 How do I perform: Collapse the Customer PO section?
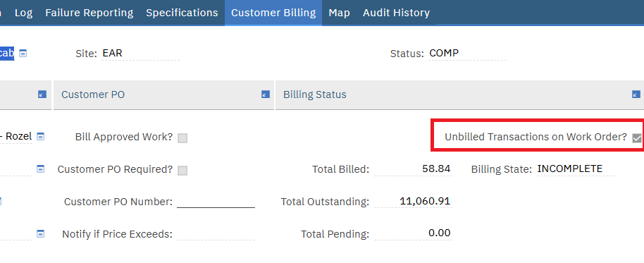266,94
